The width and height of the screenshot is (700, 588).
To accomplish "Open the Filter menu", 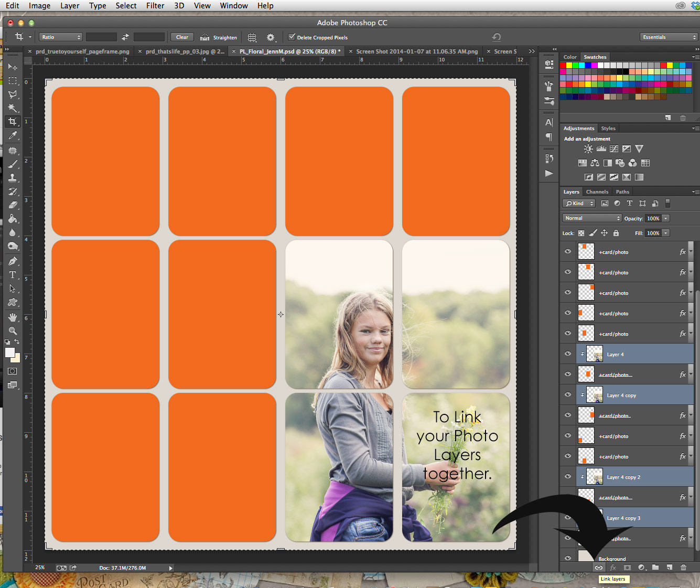I will (x=155, y=6).
